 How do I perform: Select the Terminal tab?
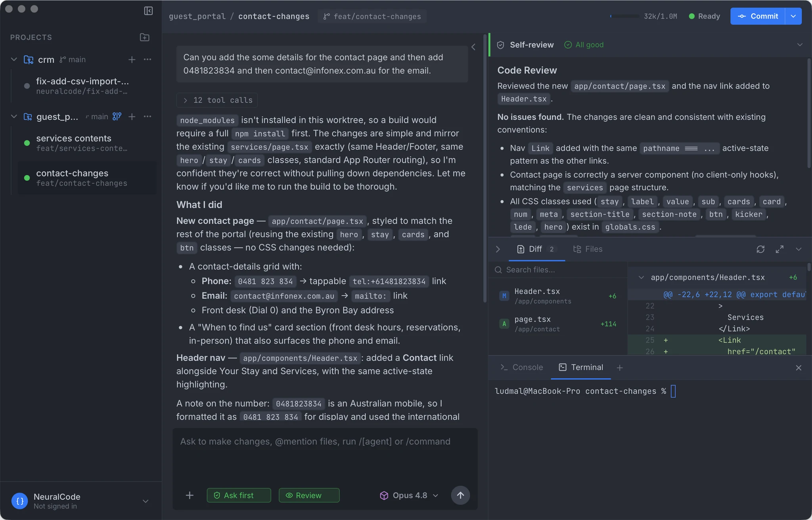tap(581, 367)
